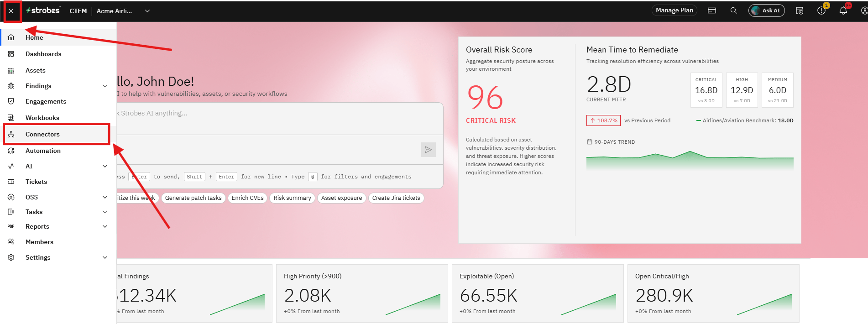Expand the Settings submenu chevron

pos(105,257)
